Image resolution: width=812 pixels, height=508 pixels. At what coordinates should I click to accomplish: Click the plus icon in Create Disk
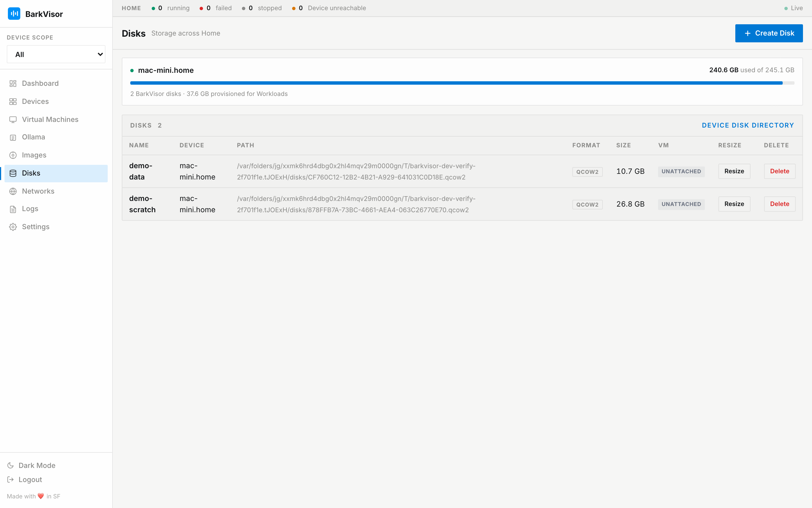(748, 33)
